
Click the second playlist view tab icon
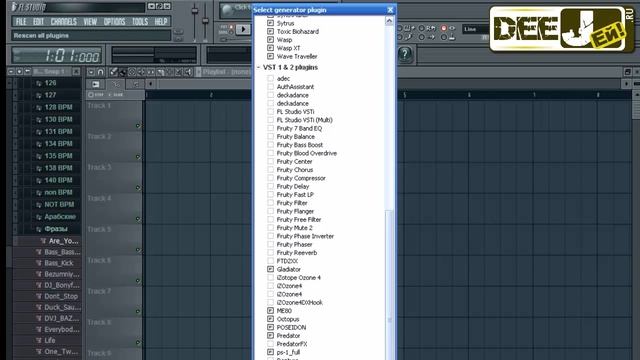(116, 84)
